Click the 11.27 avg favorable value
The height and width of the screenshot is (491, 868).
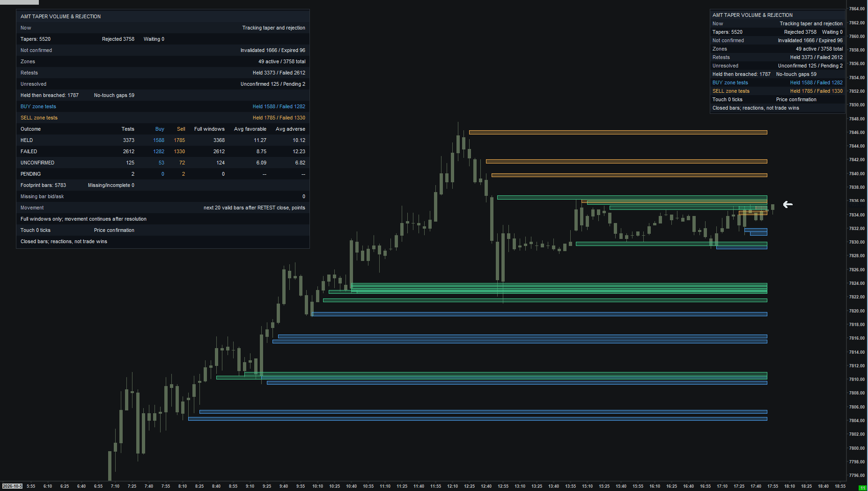260,140
